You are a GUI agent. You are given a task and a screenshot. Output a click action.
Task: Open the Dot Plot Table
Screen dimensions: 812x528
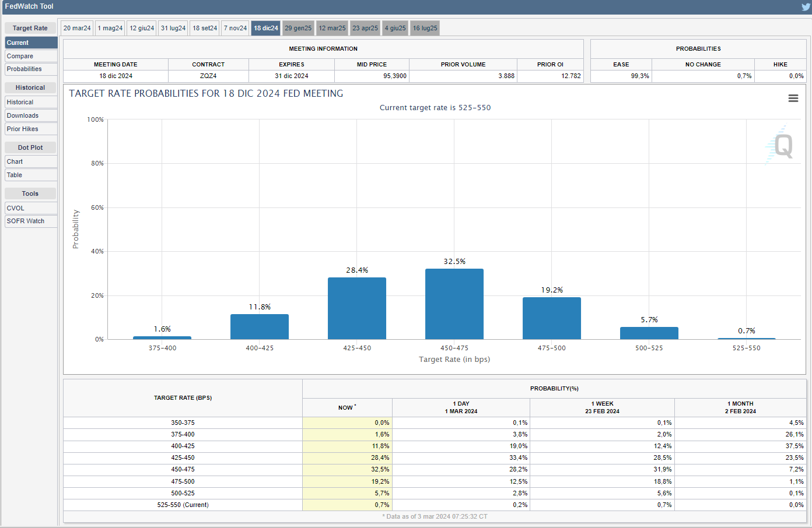tap(31, 175)
